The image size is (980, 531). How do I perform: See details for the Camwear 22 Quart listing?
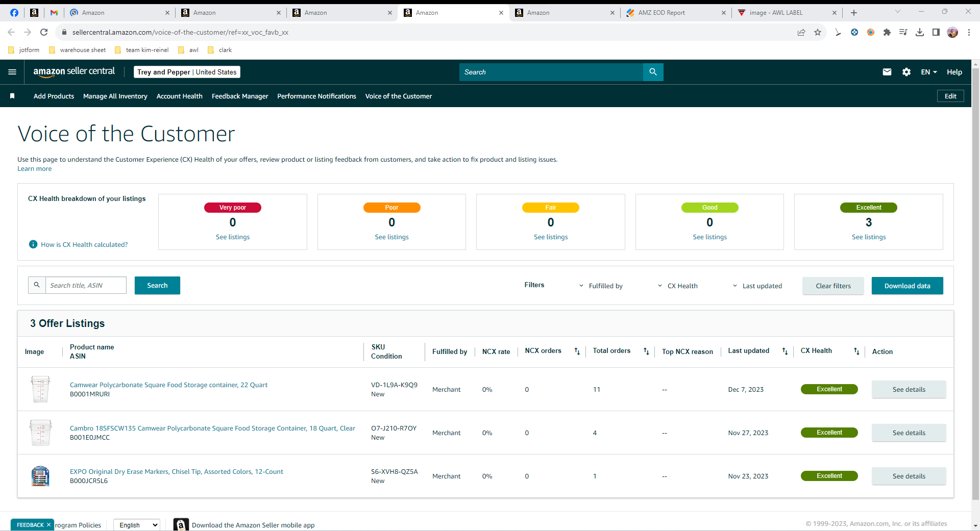(x=909, y=389)
